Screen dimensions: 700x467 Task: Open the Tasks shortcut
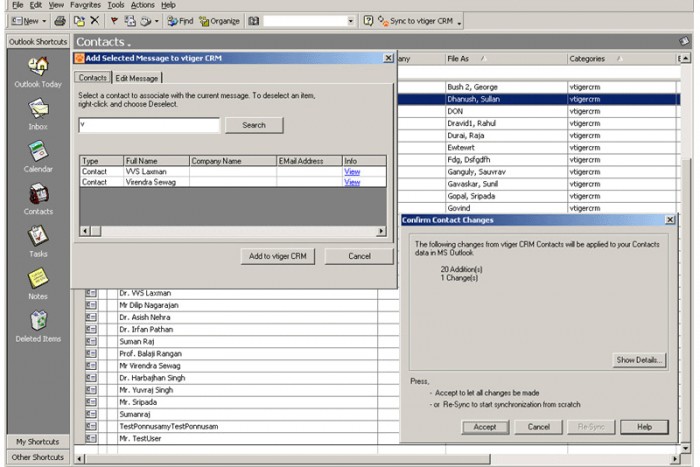(x=38, y=242)
